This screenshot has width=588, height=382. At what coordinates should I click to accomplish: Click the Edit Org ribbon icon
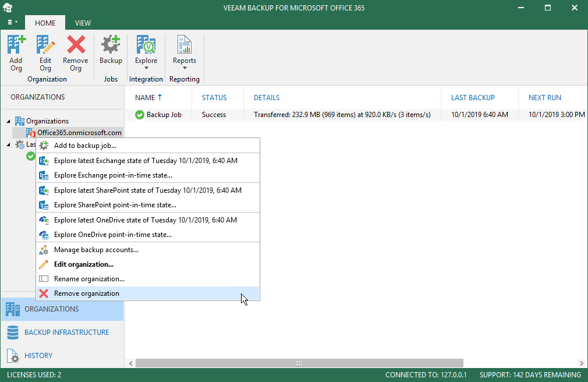(45, 45)
